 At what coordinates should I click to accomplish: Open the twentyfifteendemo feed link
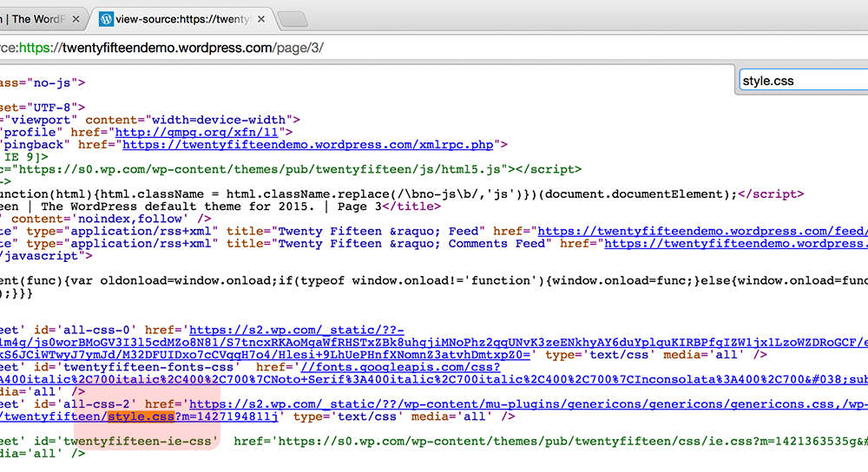[702, 232]
